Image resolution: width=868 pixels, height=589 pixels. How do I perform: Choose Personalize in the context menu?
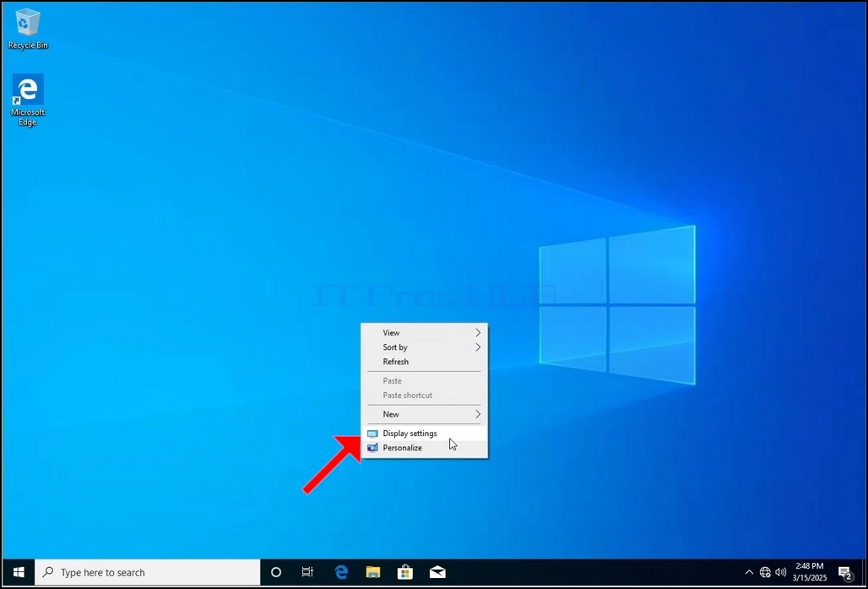click(424, 448)
